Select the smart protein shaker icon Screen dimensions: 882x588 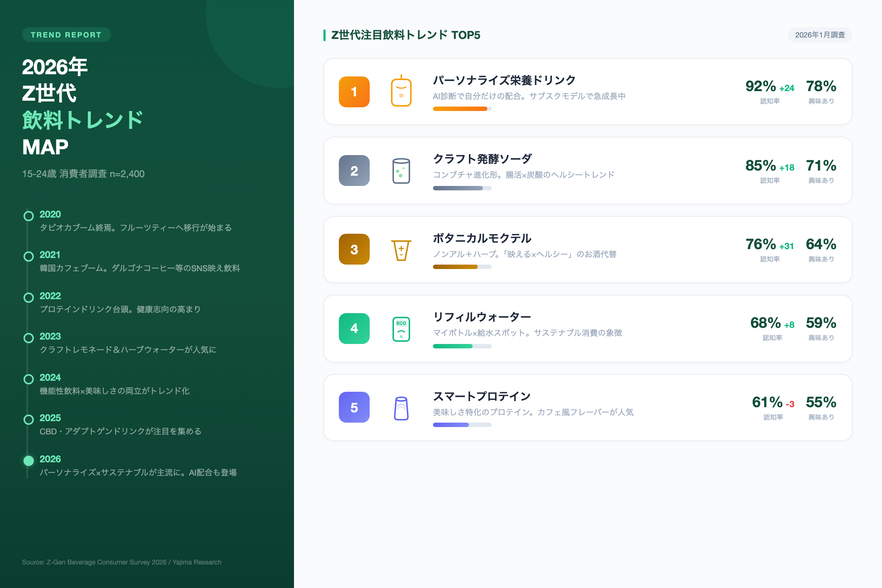pyautogui.click(x=401, y=407)
